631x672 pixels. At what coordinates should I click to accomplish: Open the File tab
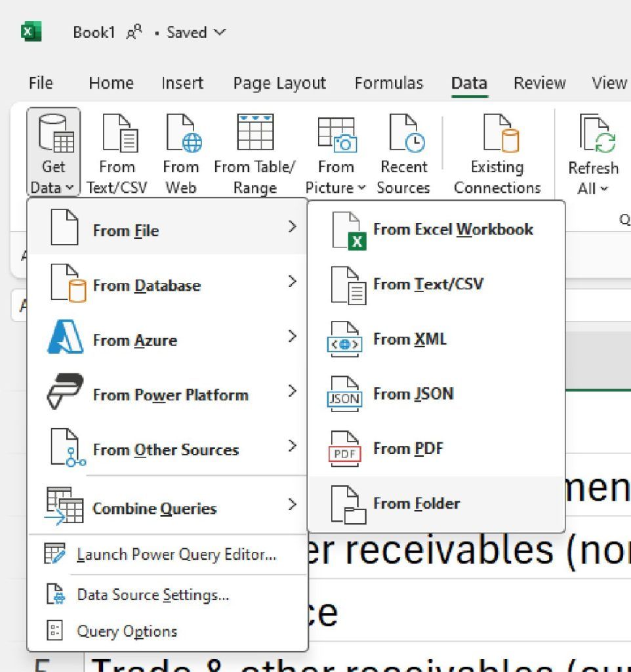coord(41,83)
